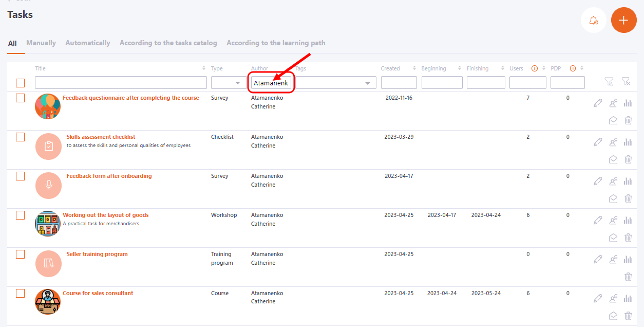The image size is (644, 327).
Task: Delete the Seller training program task
Action: pyautogui.click(x=628, y=277)
